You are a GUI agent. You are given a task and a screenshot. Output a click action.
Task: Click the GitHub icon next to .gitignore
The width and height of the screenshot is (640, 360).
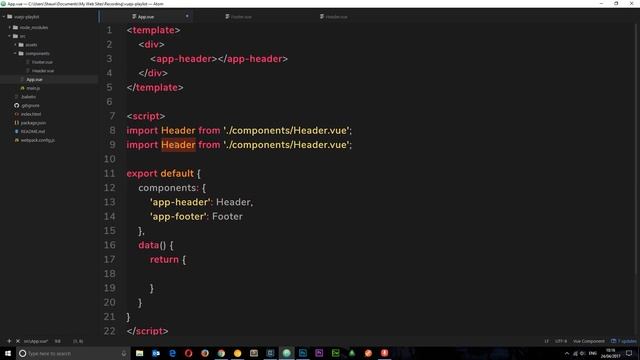(16, 105)
